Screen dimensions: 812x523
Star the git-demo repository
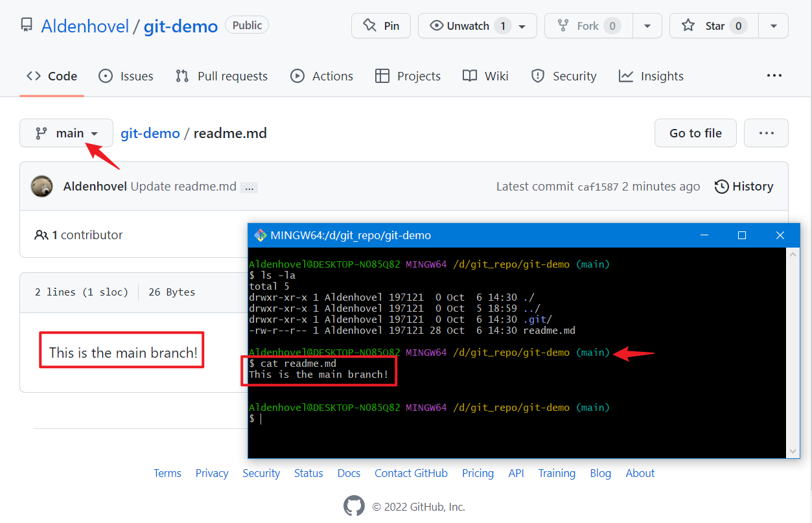pyautogui.click(x=713, y=26)
